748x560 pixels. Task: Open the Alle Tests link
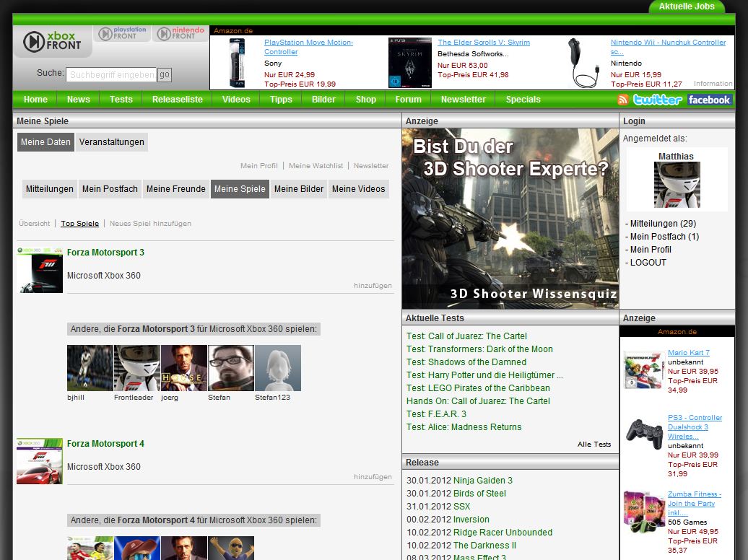593,445
